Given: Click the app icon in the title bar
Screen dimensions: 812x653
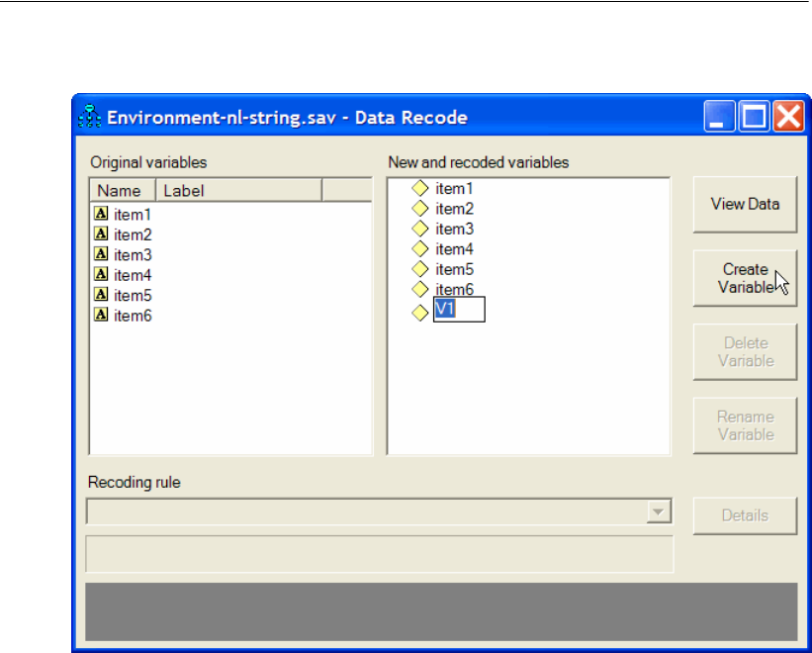Looking at the screenshot, I should [89, 119].
